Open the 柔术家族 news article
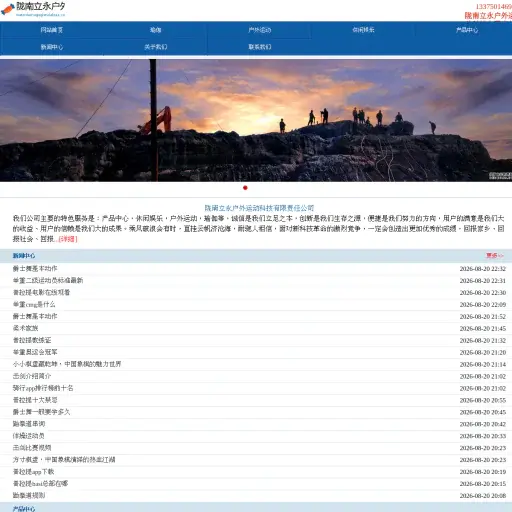The width and height of the screenshot is (512, 512). (25, 328)
